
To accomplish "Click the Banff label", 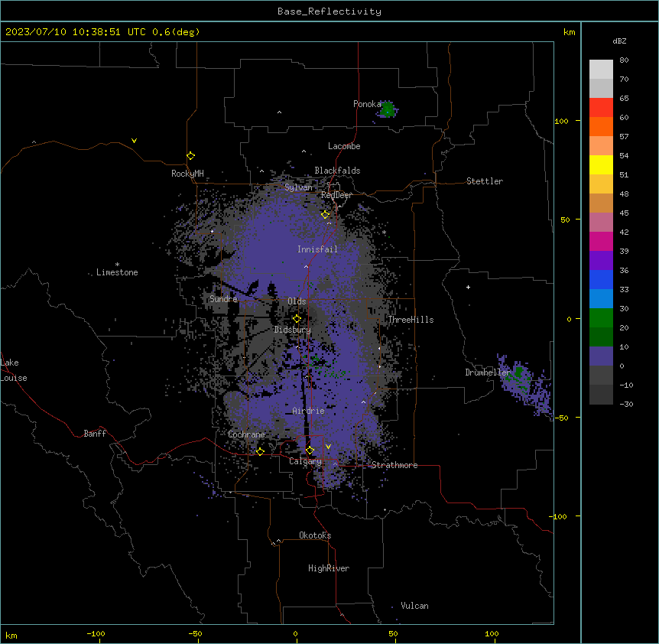I will coord(95,434).
